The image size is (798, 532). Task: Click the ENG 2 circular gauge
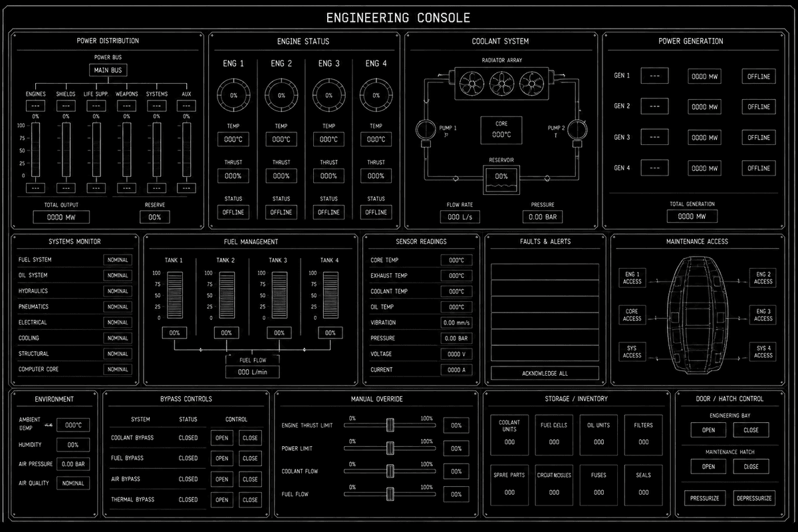point(281,96)
